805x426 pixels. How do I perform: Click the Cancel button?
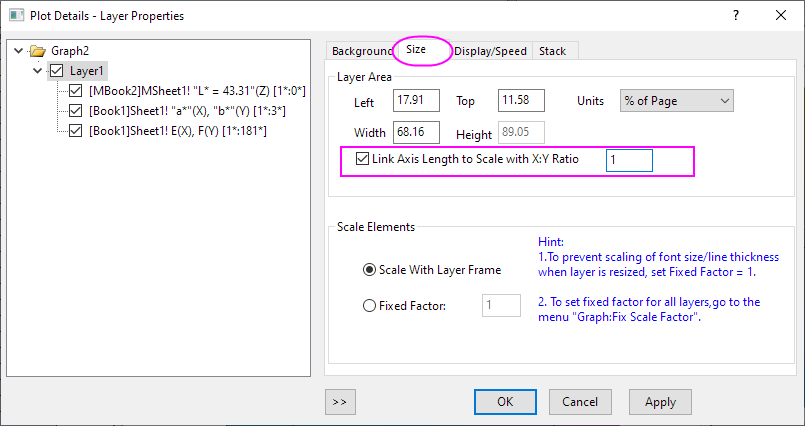coord(580,401)
